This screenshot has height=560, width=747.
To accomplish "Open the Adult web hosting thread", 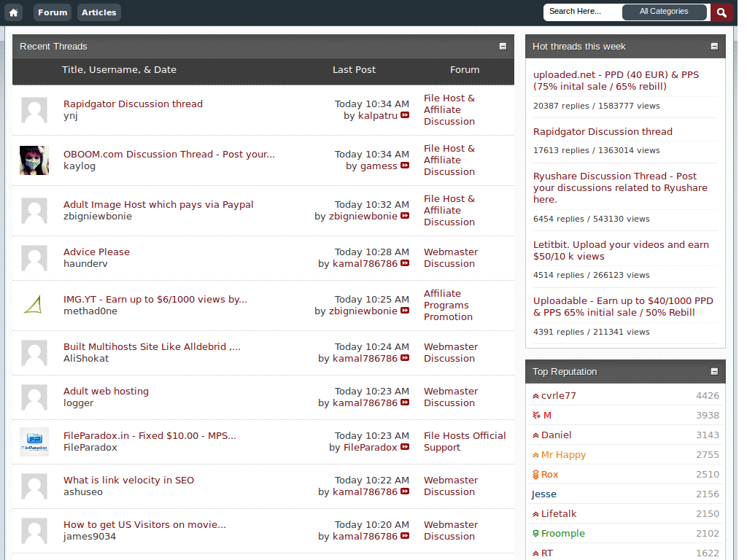I will [x=106, y=392].
